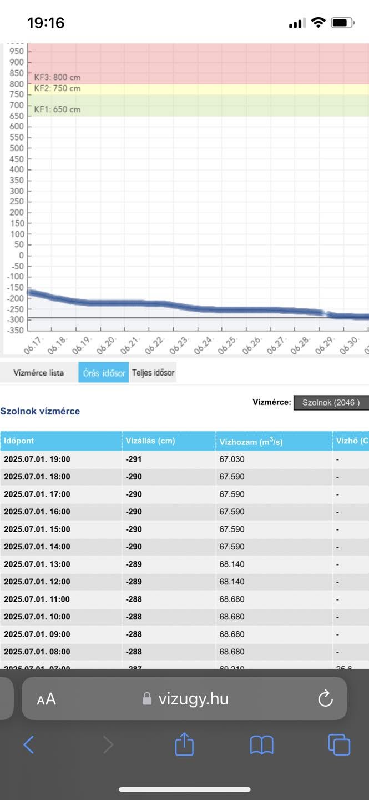
Task: Show open tabs overview icon
Action: tap(339, 744)
